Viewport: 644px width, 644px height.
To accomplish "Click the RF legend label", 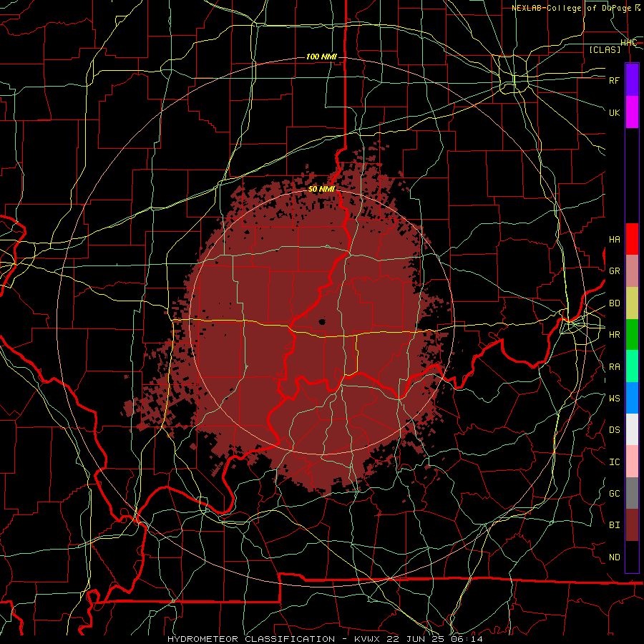I will click(615, 80).
